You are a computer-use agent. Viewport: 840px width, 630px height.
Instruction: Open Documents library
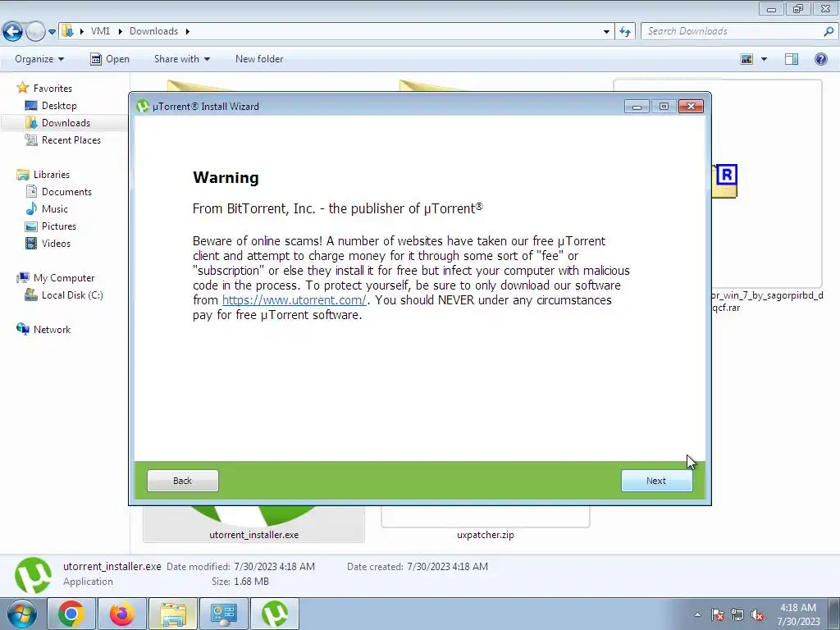(x=66, y=192)
